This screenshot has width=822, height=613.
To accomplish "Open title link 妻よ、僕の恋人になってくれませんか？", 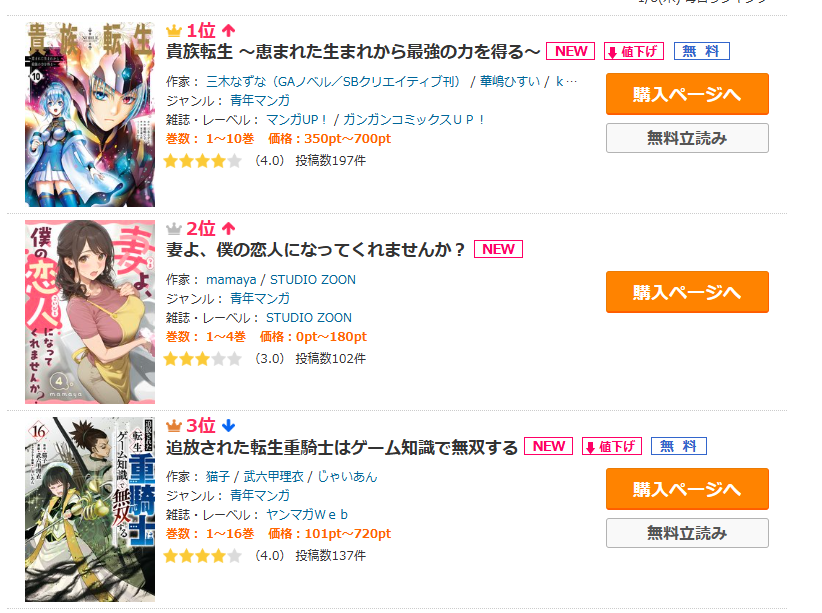I will click(316, 250).
